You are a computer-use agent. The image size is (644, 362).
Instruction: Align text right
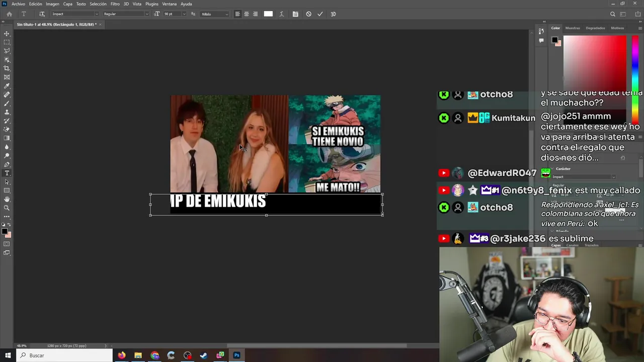click(255, 14)
